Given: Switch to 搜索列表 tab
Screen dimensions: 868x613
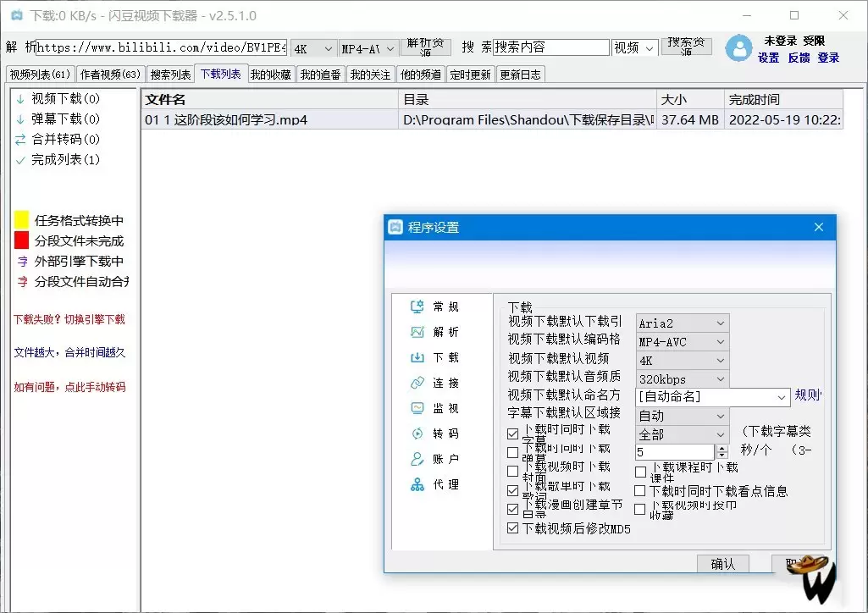Looking at the screenshot, I should [x=170, y=75].
